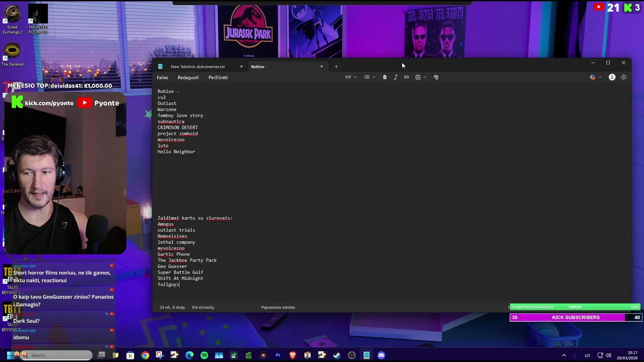Click the text line 'subnautica'
The height and width of the screenshot is (362, 644).
coord(171,122)
